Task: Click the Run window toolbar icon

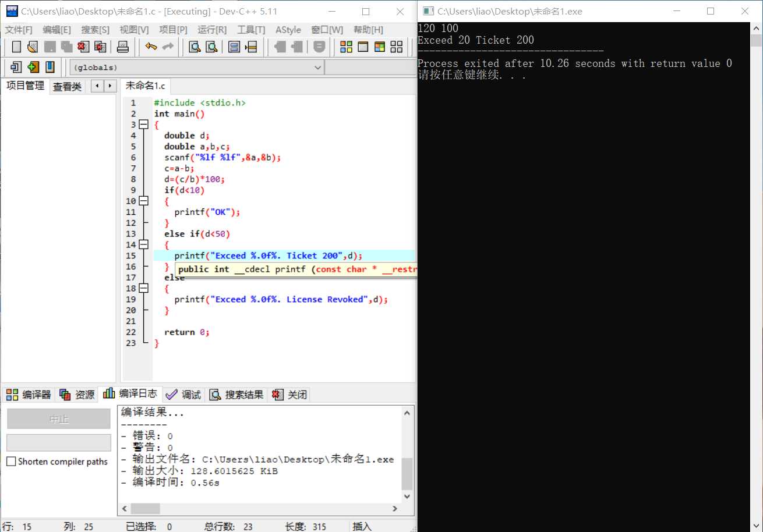Action: (363, 47)
